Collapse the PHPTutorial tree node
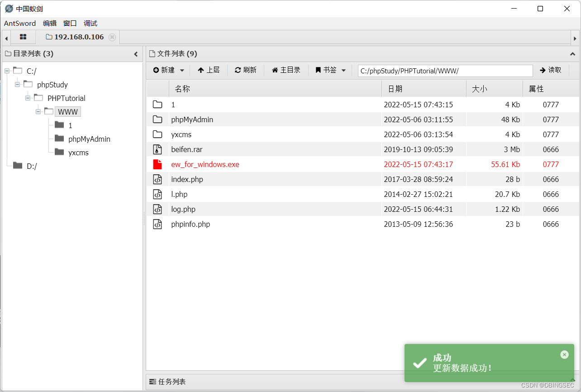The width and height of the screenshot is (581, 392). pyautogui.click(x=28, y=98)
